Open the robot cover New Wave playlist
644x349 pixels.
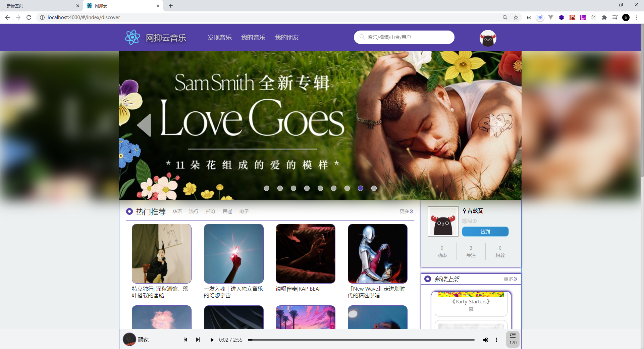[x=378, y=254]
